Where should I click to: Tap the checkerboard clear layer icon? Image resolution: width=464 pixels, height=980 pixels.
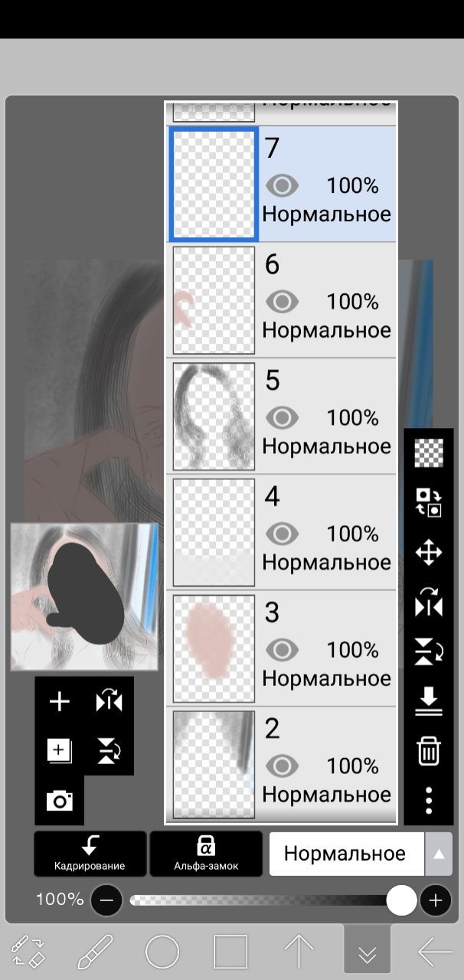coord(429,452)
